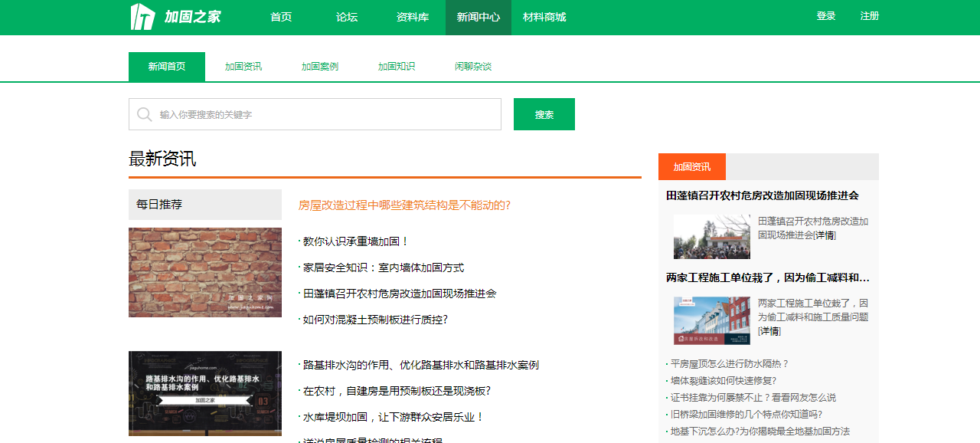Image resolution: width=980 pixels, height=443 pixels.
Task: Select the orange 加固资讯 sidebar tab
Action: [x=692, y=167]
